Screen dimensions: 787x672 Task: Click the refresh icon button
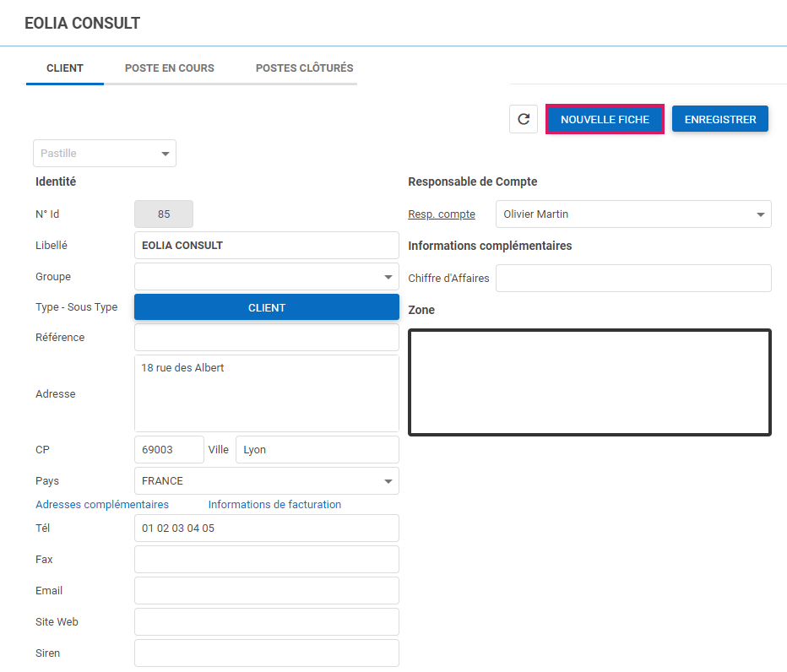pos(524,119)
